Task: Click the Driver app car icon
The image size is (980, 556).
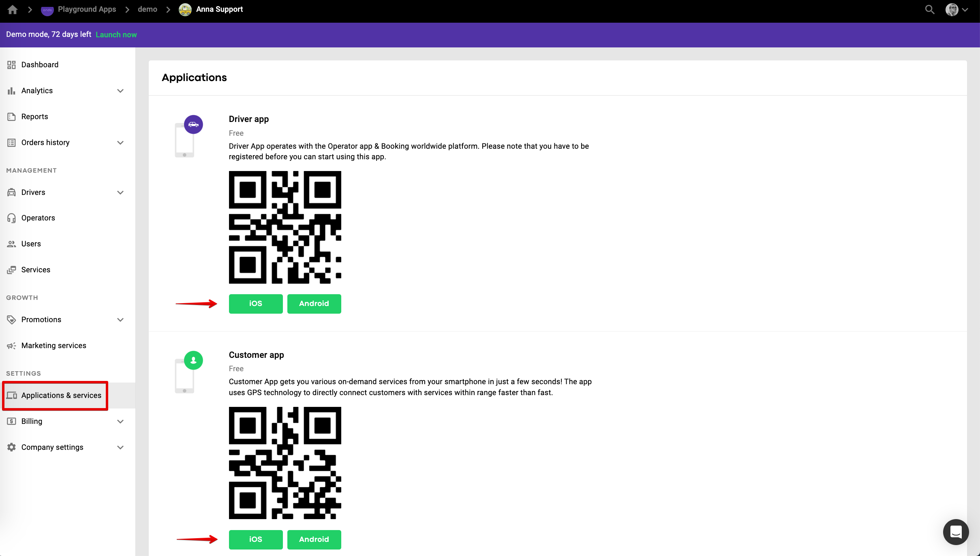Action: pyautogui.click(x=193, y=124)
